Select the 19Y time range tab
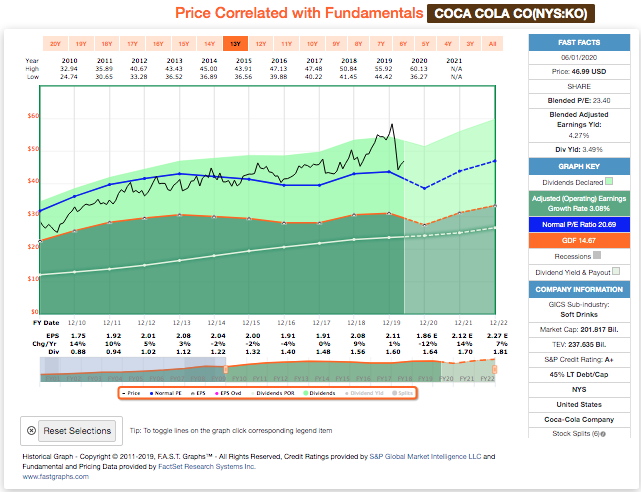This screenshot has height=492, width=641. (81, 44)
